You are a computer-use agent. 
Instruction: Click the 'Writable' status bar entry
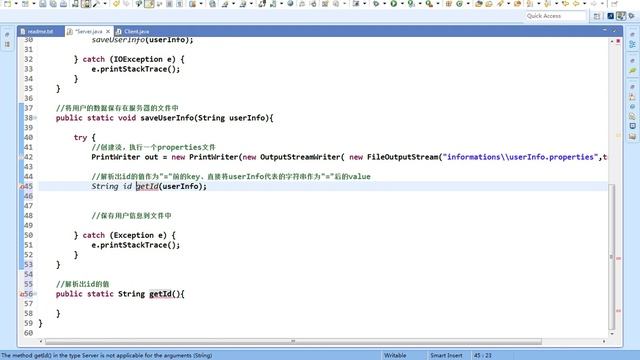coord(395,356)
